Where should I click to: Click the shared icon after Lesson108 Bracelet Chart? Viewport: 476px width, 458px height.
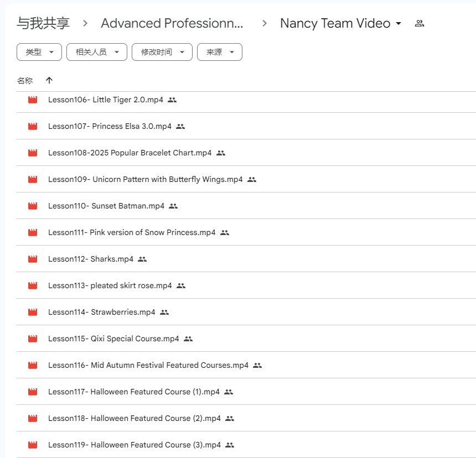pyautogui.click(x=221, y=153)
